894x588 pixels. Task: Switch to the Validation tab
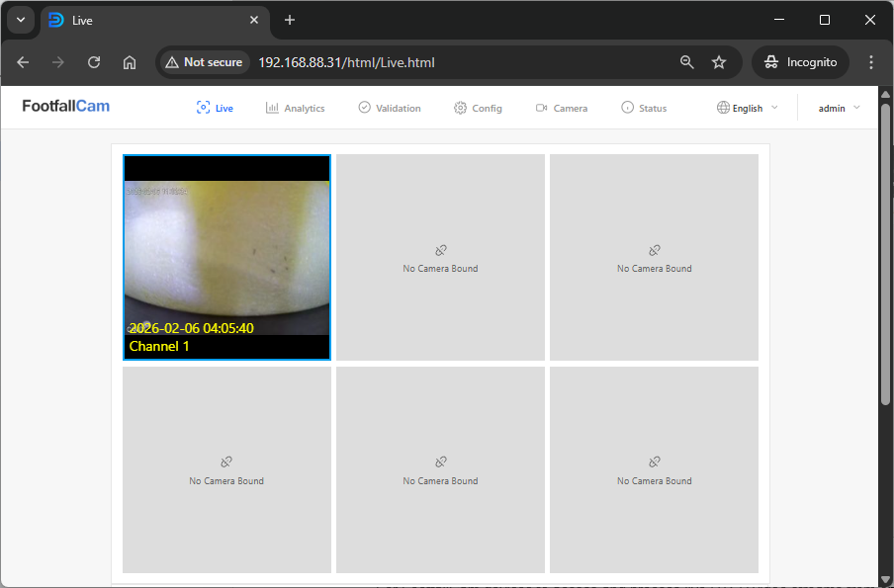[390, 108]
